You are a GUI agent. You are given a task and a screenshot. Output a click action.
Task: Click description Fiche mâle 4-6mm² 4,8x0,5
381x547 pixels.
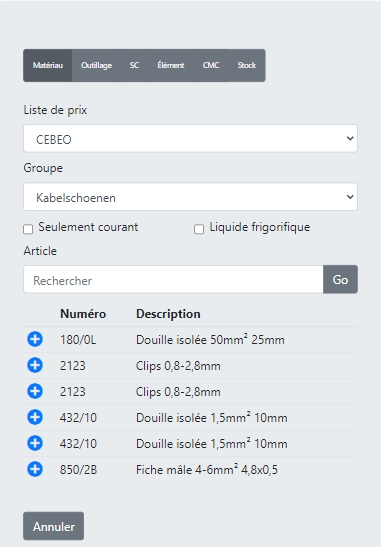click(207, 470)
